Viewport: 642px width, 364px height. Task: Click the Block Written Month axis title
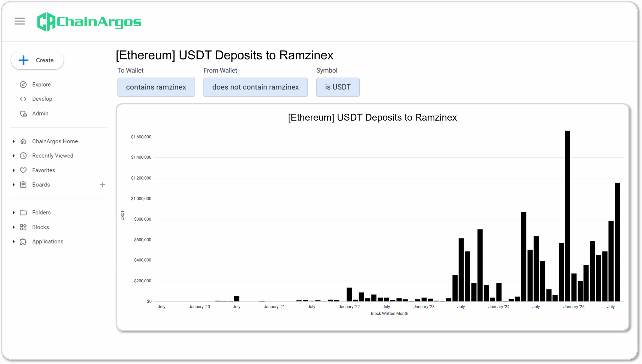click(x=389, y=314)
